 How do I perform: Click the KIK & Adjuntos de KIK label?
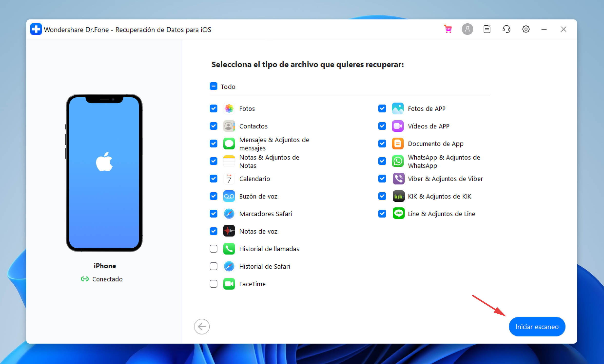click(439, 196)
